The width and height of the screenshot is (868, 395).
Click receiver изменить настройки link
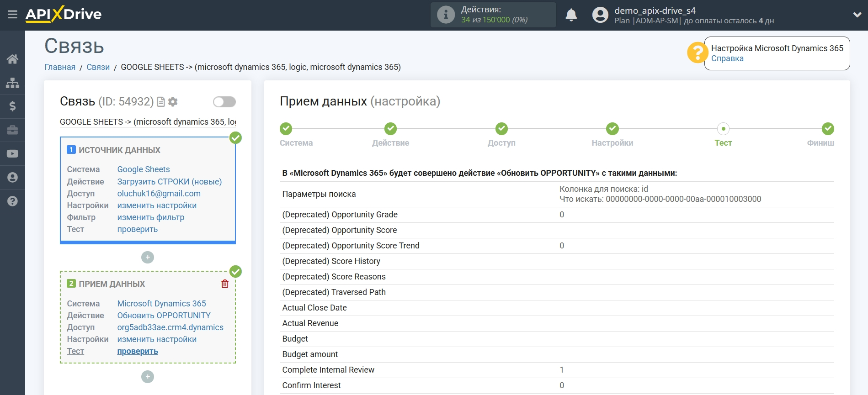pos(157,339)
